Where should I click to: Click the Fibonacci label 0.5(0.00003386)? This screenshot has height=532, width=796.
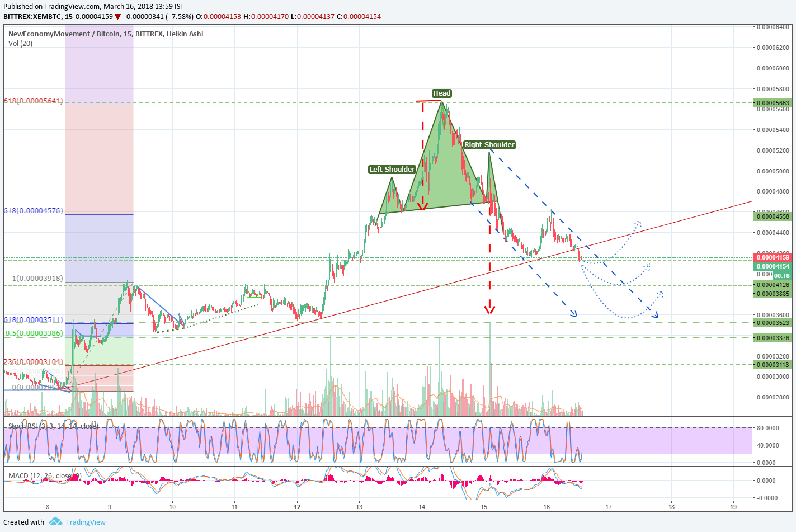click(x=34, y=333)
